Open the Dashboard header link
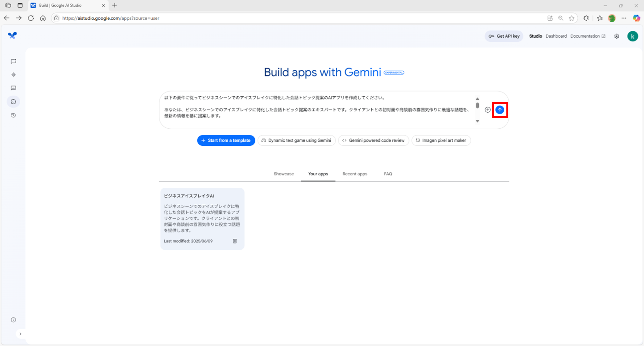644x346 pixels. click(556, 36)
